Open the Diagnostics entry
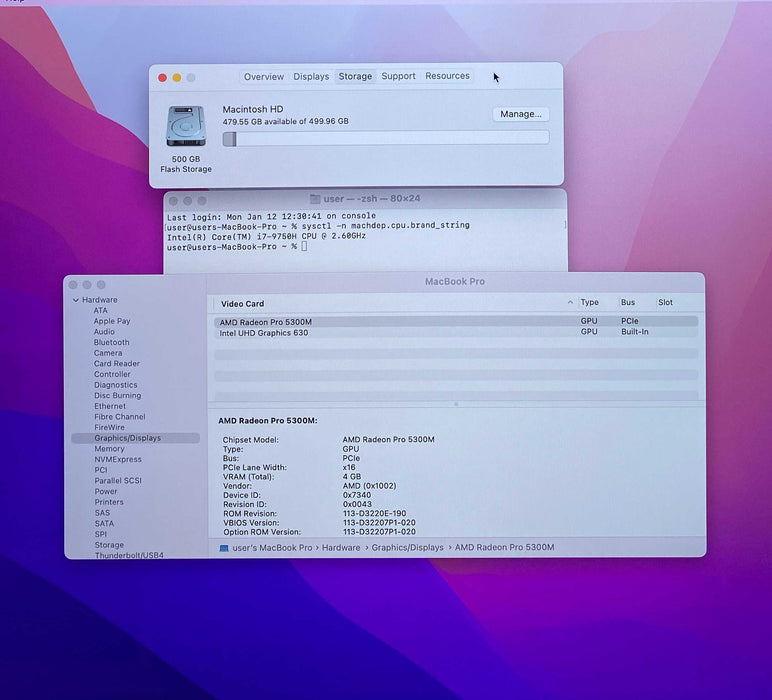 click(116, 385)
